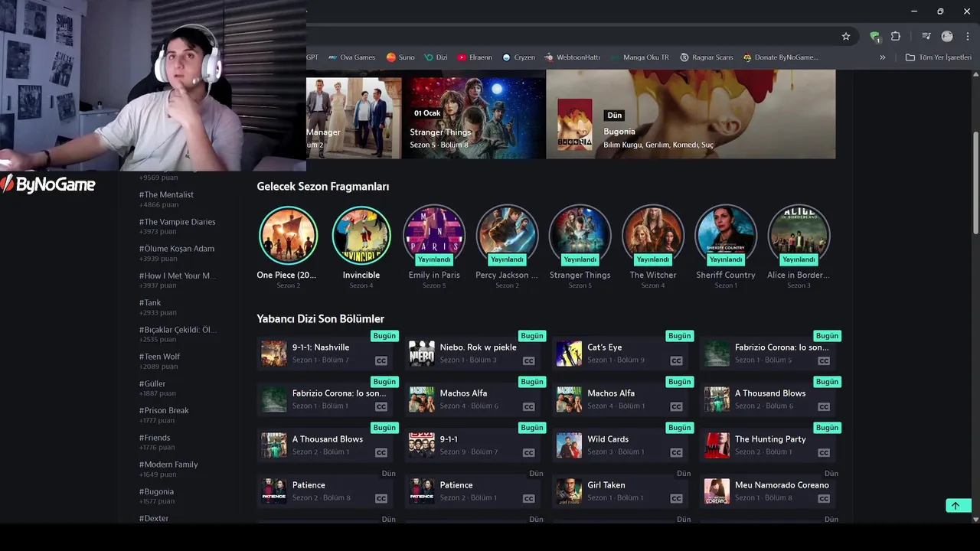
Task: Open the Ragnar Scans bookmark
Action: 706,57
